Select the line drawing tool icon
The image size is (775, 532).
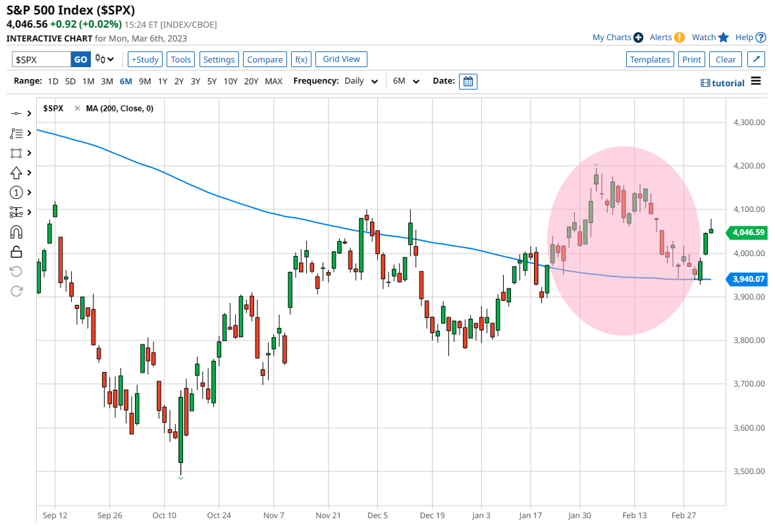point(16,114)
